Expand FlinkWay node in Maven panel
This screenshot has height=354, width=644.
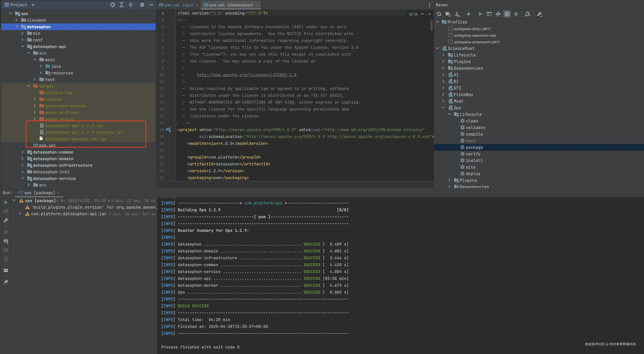coord(443,94)
